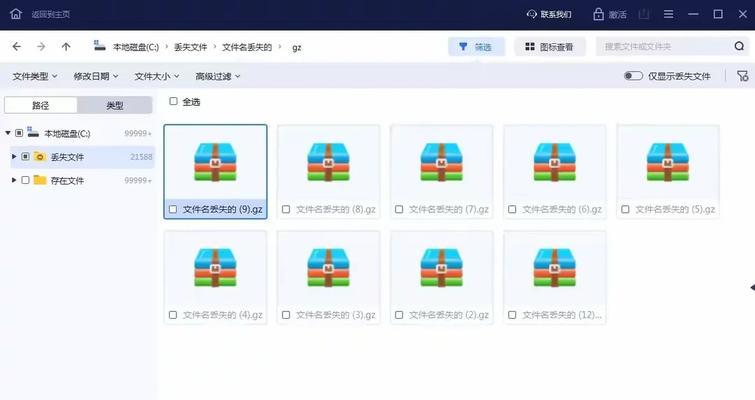This screenshot has width=755, height=400.
Task: Go back with the left arrow
Action: (17, 47)
